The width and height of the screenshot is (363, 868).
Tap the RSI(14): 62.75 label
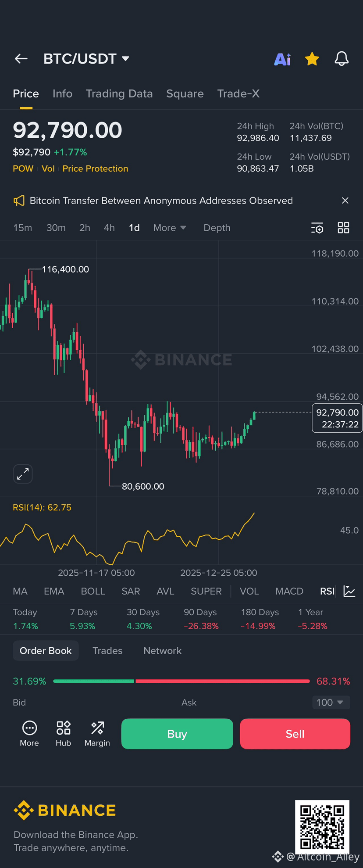(x=42, y=508)
